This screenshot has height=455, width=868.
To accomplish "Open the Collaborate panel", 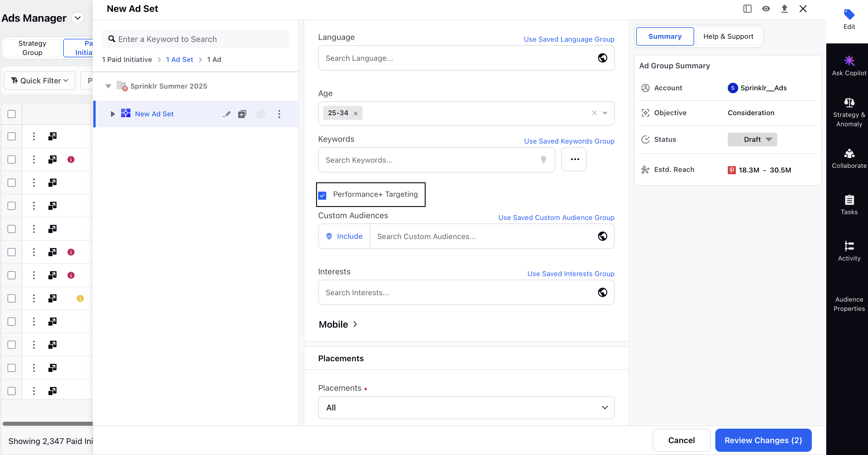I will [849, 159].
